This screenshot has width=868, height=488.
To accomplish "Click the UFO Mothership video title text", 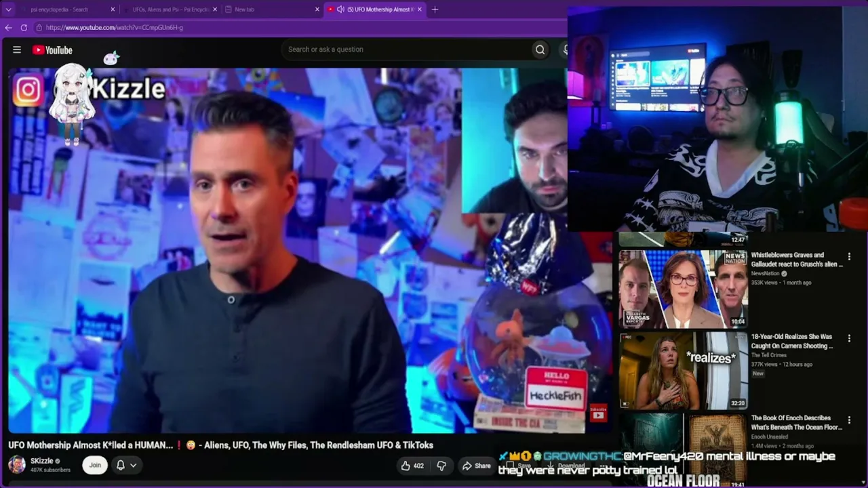I will [x=220, y=445].
